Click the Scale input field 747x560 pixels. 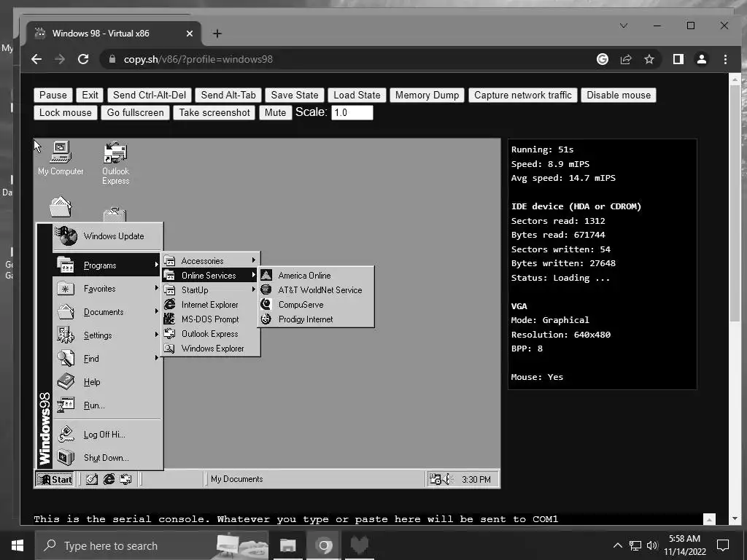[352, 112]
